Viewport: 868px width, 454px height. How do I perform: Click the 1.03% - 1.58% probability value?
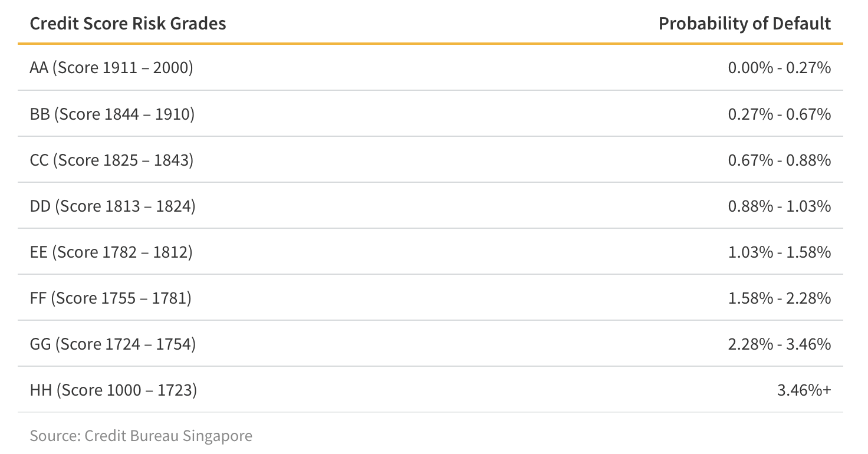pyautogui.click(x=779, y=252)
